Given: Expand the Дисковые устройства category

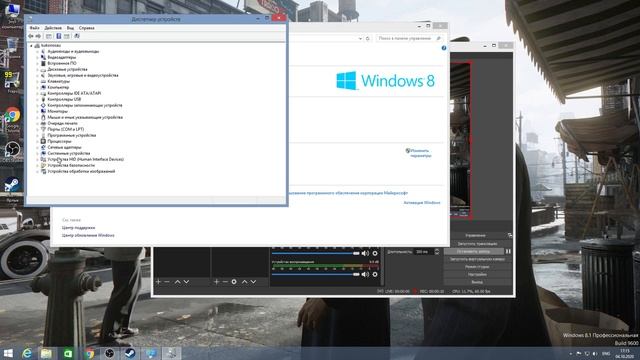Looking at the screenshot, I should click(37, 69).
